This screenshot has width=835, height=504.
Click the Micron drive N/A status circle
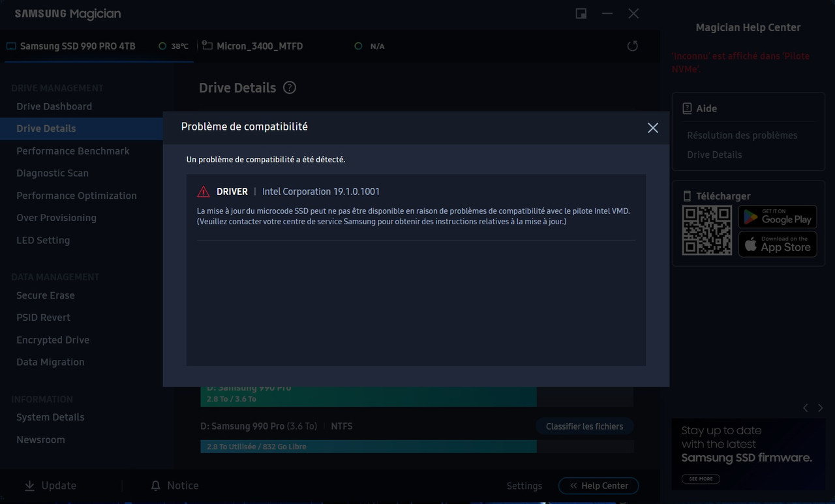pos(358,46)
